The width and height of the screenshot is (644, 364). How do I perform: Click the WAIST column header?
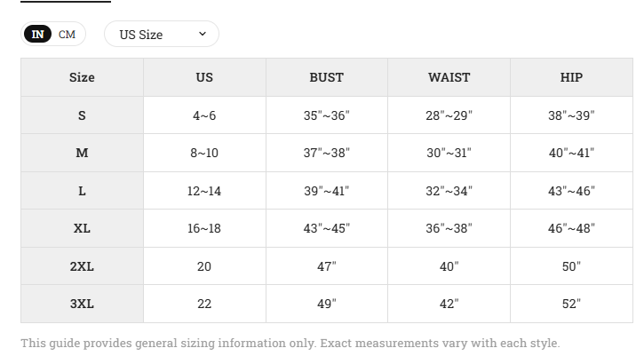coord(449,77)
